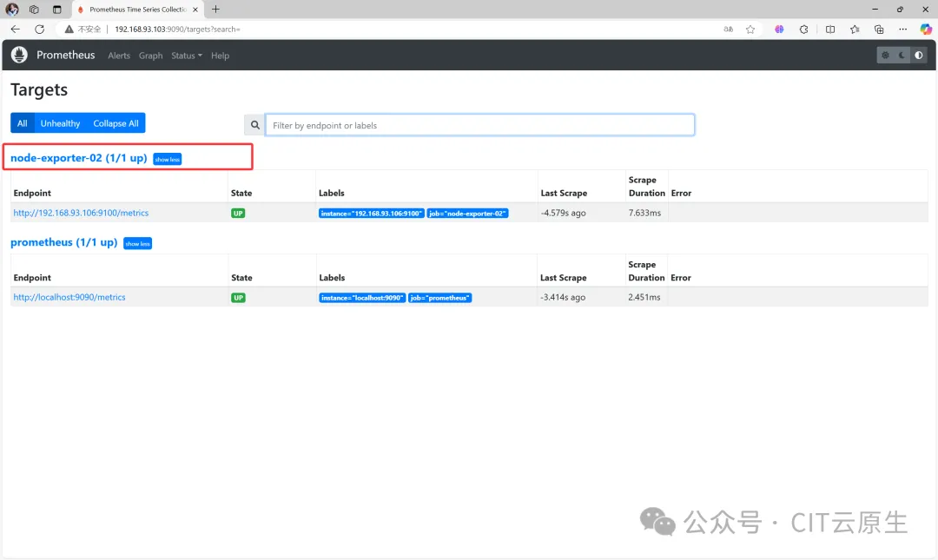Go back with the browser back arrow

(x=16, y=29)
